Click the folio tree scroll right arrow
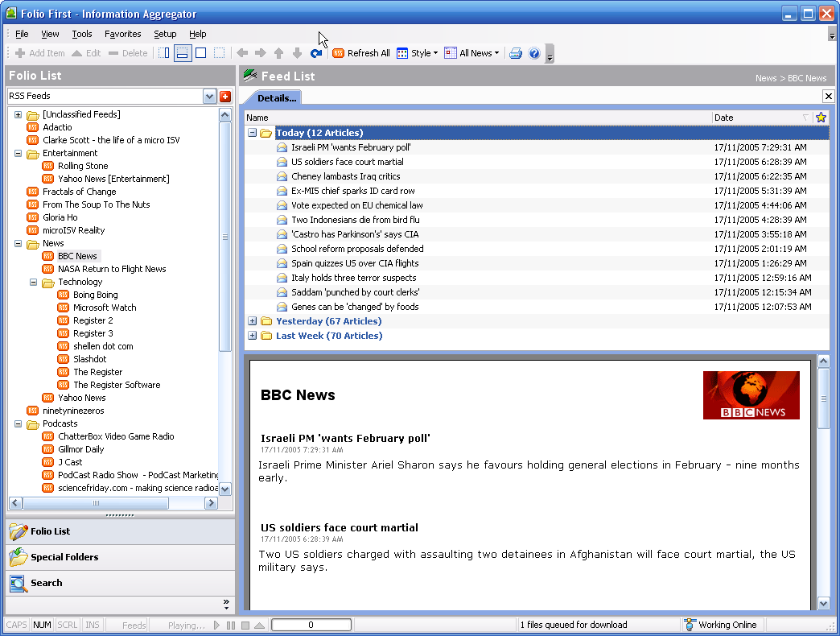 [x=211, y=502]
